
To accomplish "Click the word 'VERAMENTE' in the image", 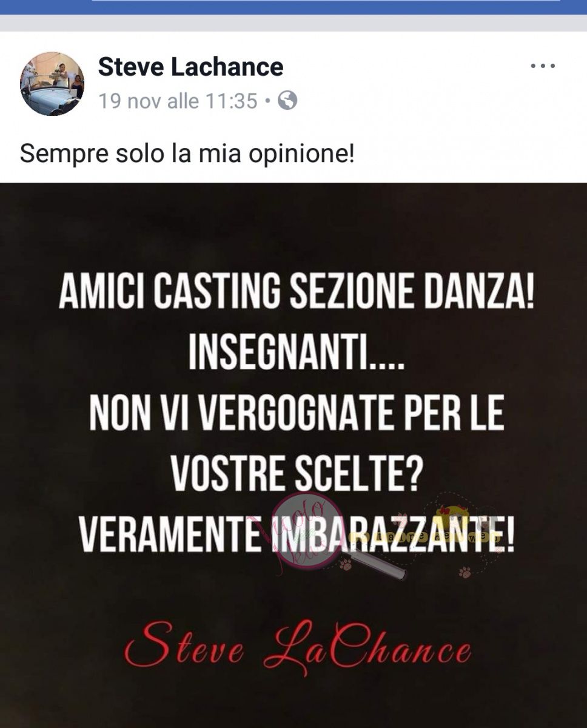I will point(169,533).
